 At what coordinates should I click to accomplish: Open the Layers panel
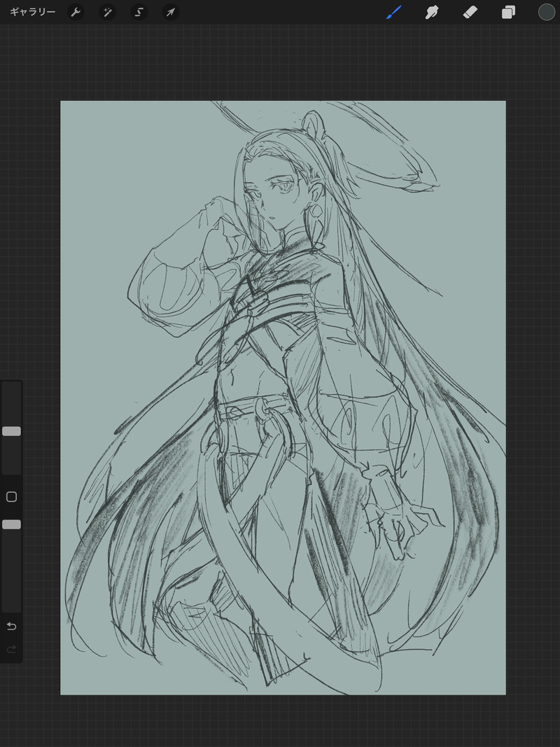[x=508, y=12]
